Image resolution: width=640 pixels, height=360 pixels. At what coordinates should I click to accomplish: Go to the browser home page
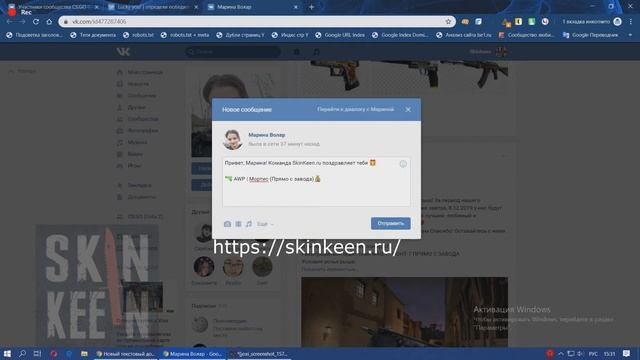pos(49,21)
